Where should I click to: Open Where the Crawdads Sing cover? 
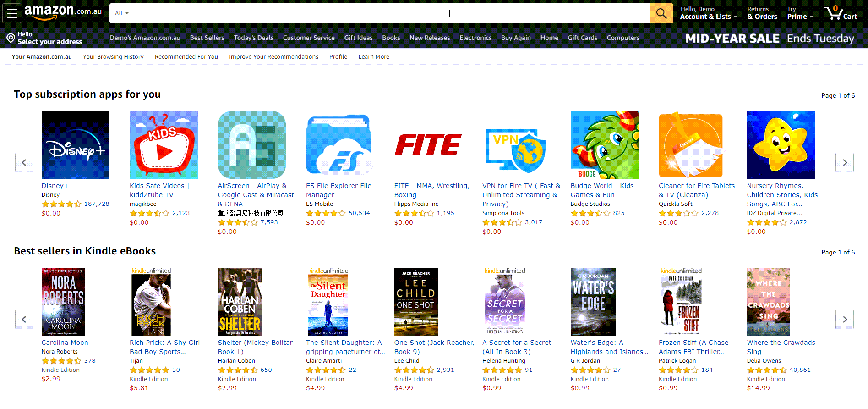[x=769, y=302]
